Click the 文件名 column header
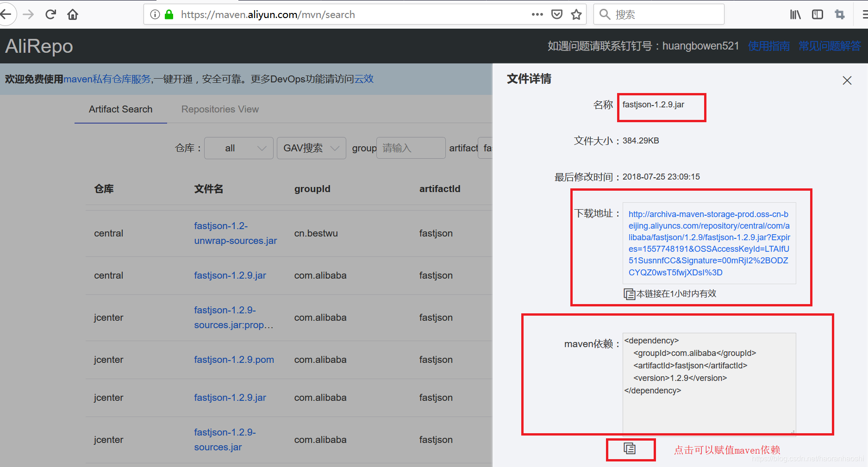 click(208, 189)
